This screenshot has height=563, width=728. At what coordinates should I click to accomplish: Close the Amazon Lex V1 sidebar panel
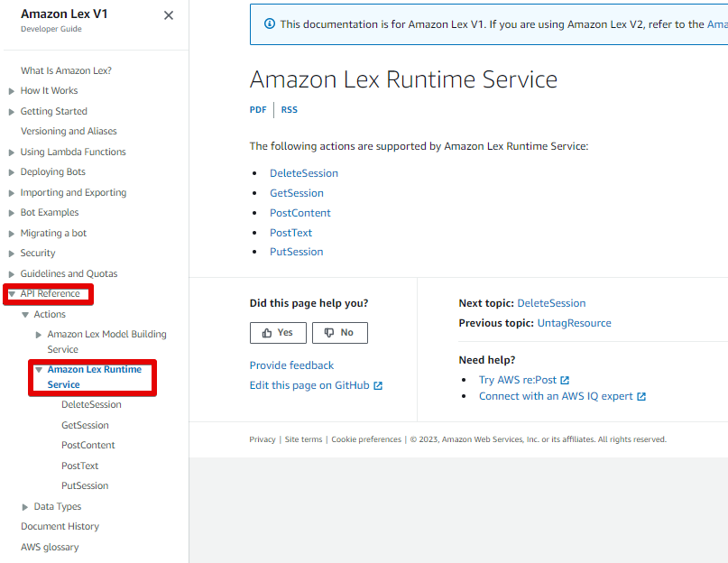pyautogui.click(x=169, y=15)
